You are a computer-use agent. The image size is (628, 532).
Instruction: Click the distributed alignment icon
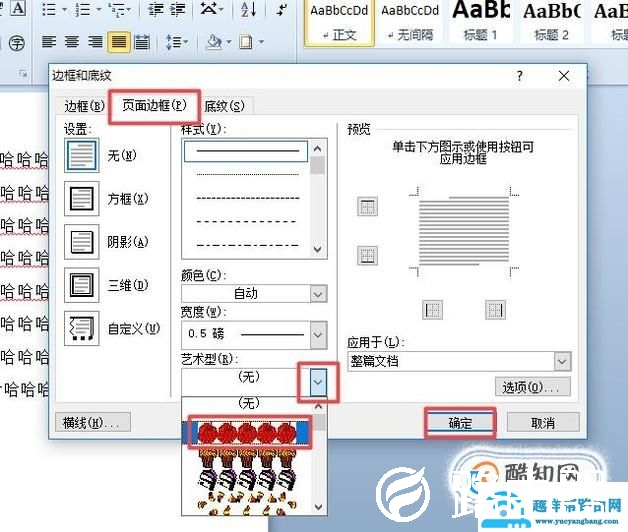click(x=142, y=42)
